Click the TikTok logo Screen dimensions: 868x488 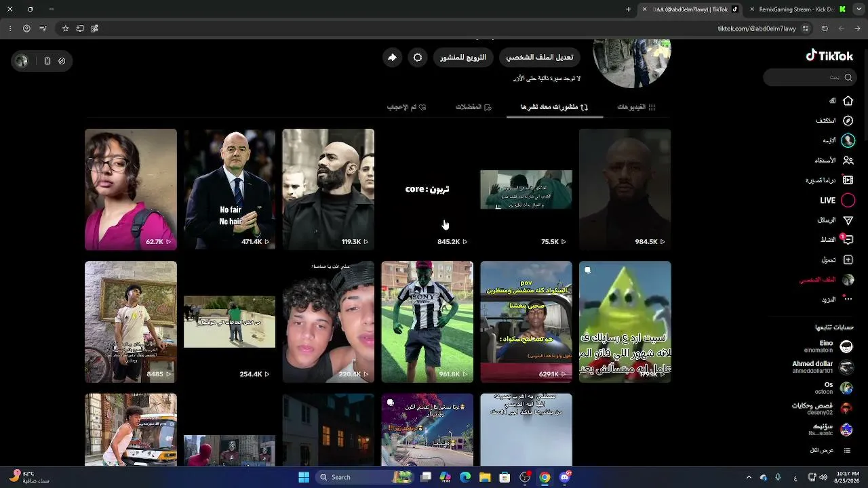pos(829,56)
